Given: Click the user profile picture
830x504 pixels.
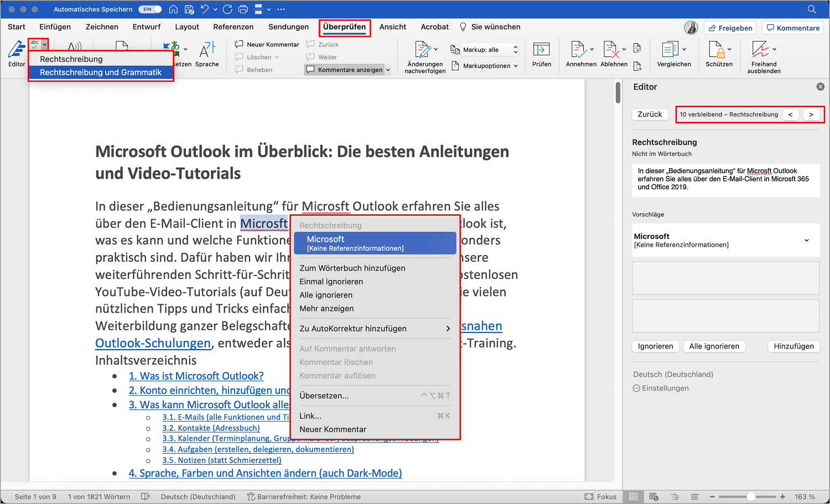Looking at the screenshot, I should coord(691,28).
